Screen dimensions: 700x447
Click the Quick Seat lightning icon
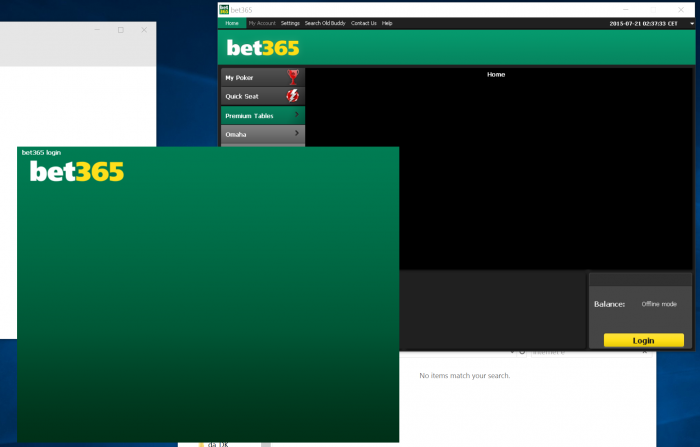292,96
